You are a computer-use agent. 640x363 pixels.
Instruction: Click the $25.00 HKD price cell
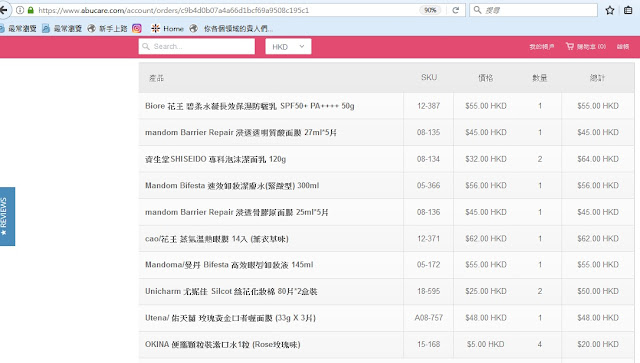(x=486, y=292)
